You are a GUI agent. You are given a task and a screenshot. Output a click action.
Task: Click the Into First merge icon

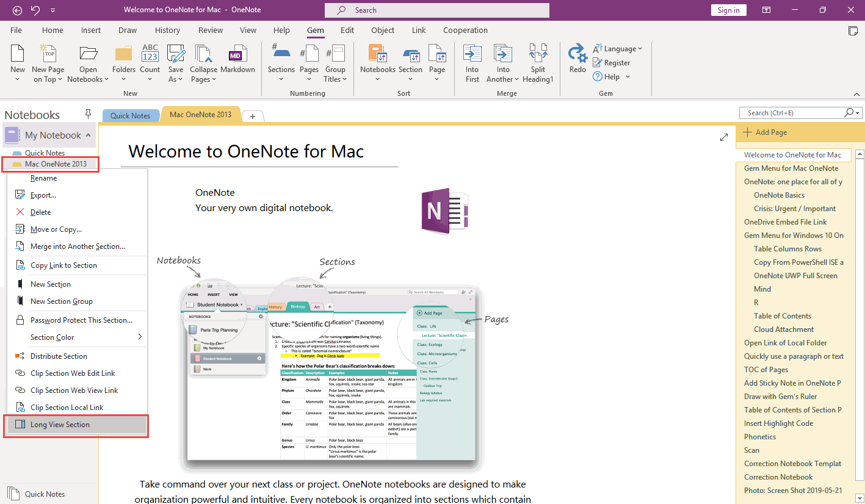[472, 54]
